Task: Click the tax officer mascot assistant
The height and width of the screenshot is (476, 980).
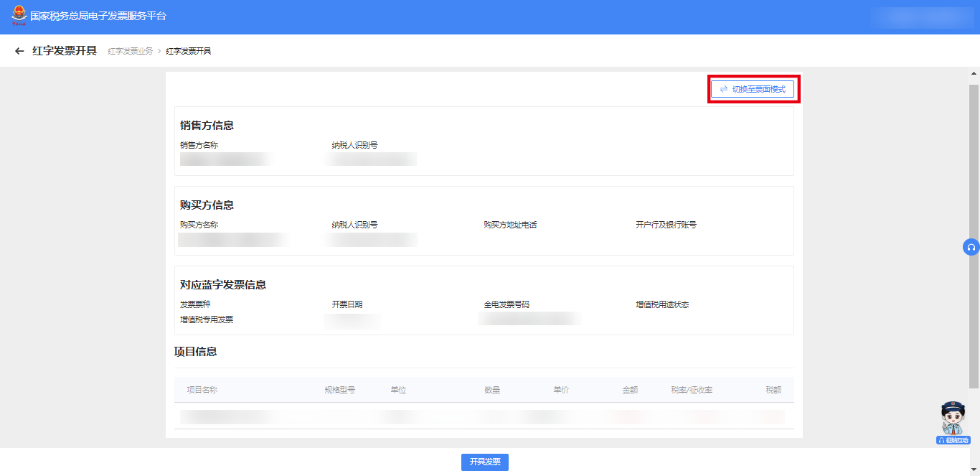Action: 953,418
